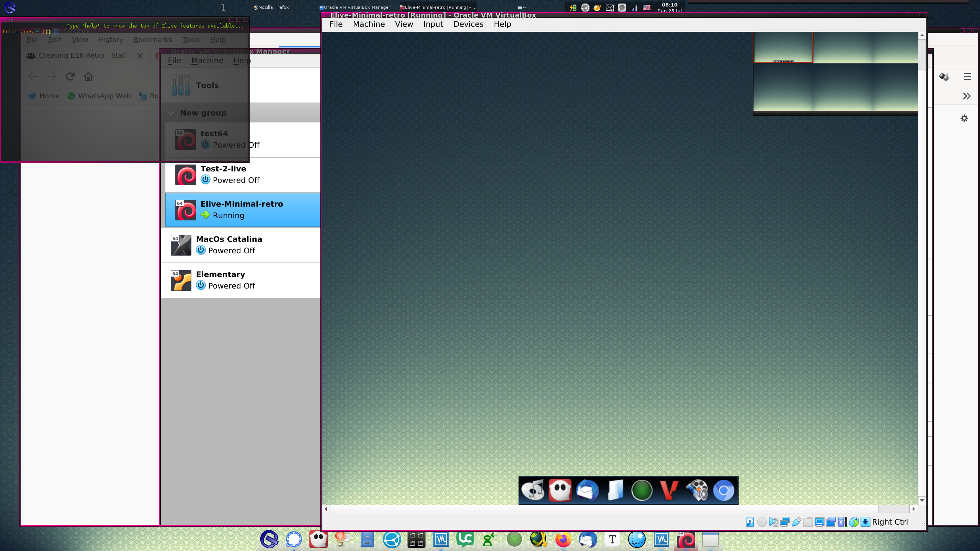The width and height of the screenshot is (980, 551).
Task: Click the shared folders indicator in VM status bar
Action: 808,522
